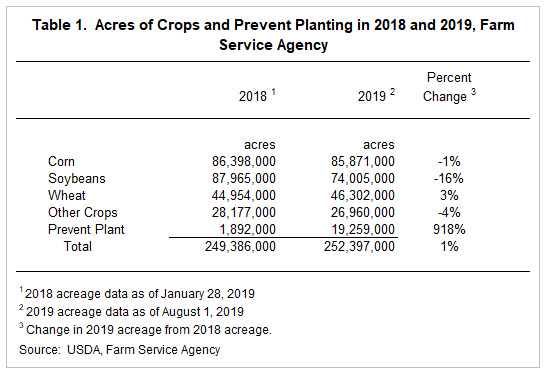Image resolution: width=546 pixels, height=374 pixels.
Task: Click Corn 2018 value 86,398,000
Action: click(244, 162)
